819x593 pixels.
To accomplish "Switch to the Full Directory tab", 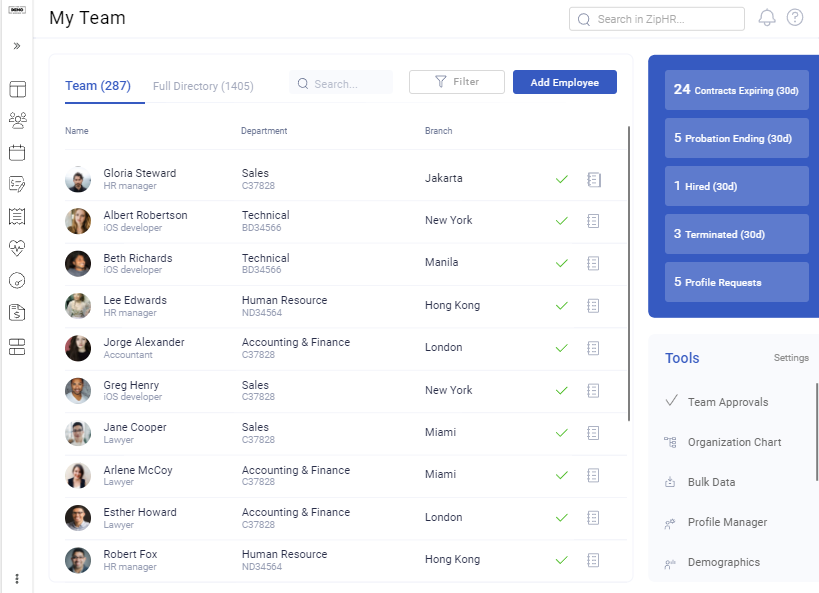I will click(x=202, y=86).
